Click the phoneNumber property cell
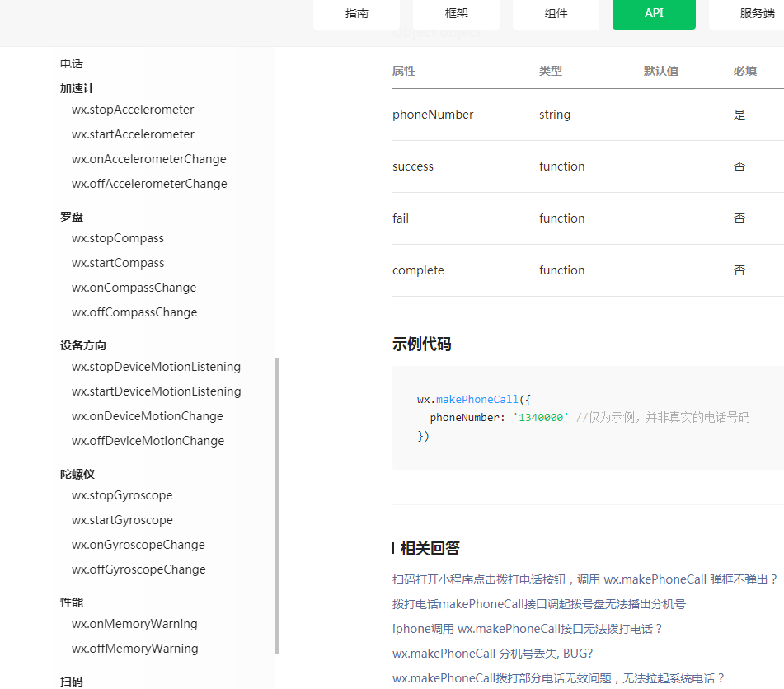Image resolution: width=784 pixels, height=689 pixels. pyautogui.click(x=433, y=115)
